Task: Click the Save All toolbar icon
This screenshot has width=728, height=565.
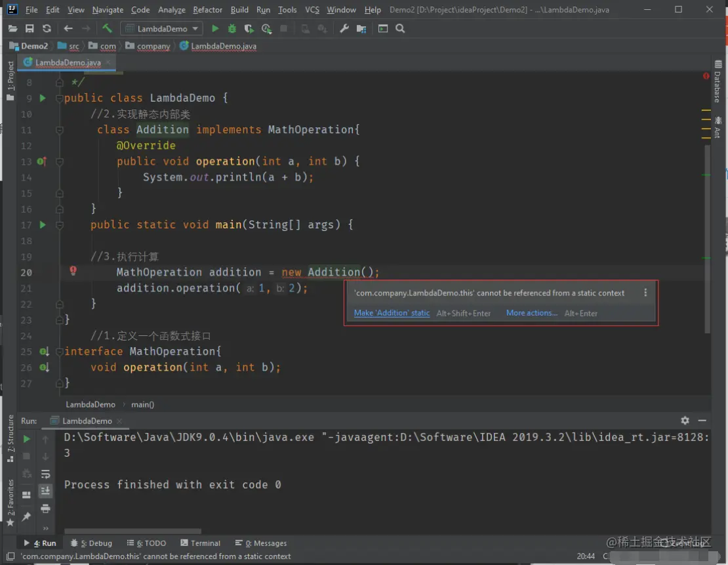Action: coord(30,29)
